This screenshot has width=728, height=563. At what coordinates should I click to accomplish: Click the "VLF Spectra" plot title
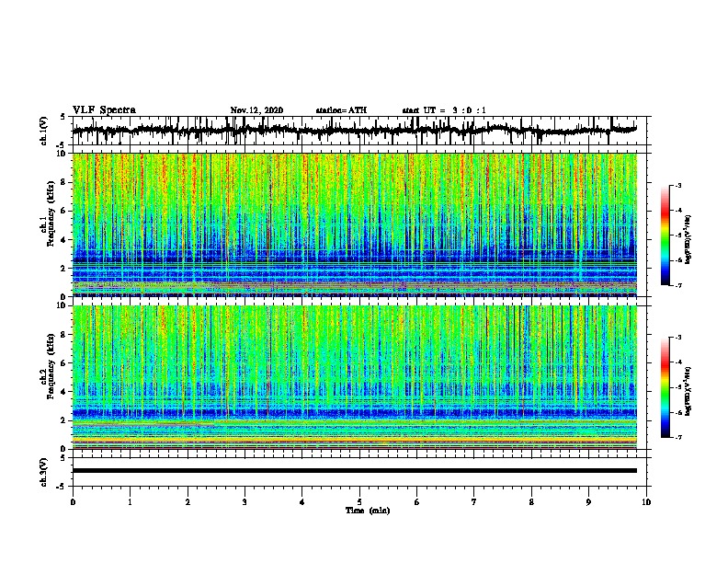tap(104, 110)
